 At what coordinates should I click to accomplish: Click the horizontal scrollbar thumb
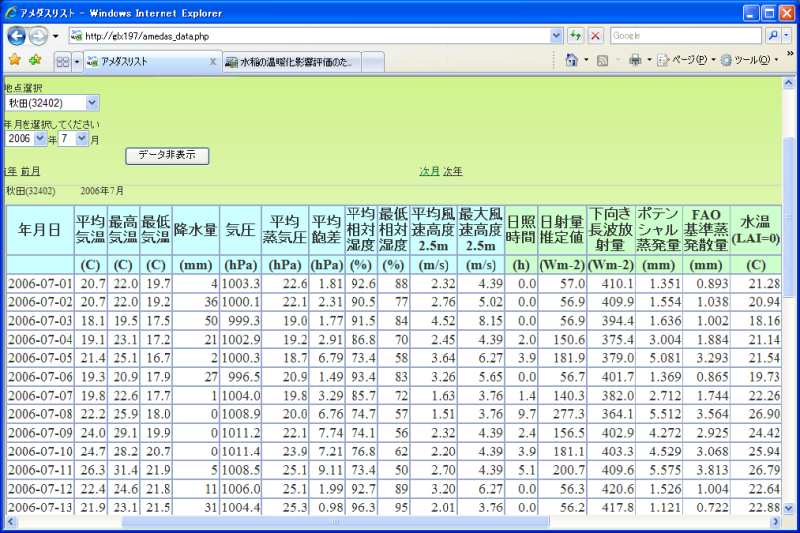click(336, 521)
